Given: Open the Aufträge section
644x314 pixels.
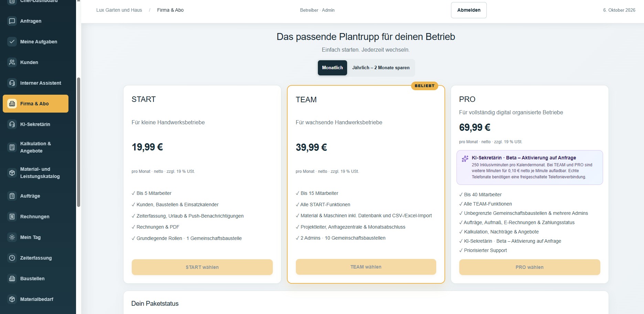Looking at the screenshot, I should click(35, 196).
